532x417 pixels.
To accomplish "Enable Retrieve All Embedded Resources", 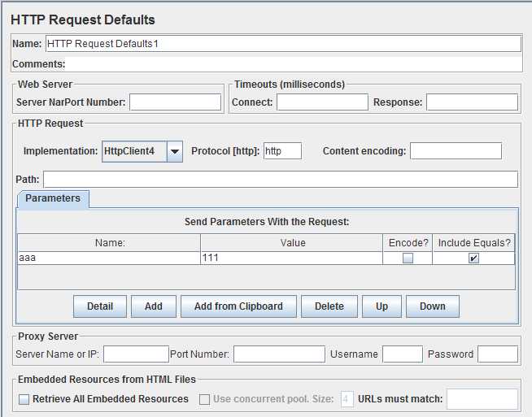I will [24, 399].
